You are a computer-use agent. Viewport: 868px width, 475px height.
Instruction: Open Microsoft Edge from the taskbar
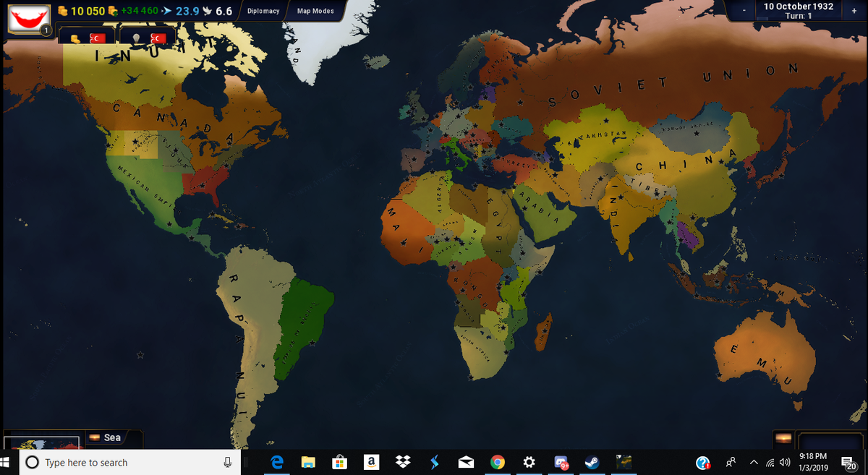(276, 462)
